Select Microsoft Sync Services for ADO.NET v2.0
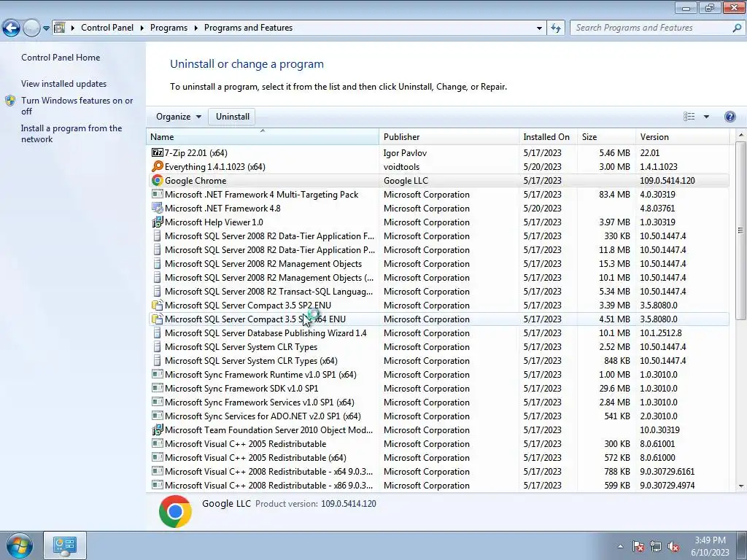This screenshot has height=560, width=747. [x=438, y=416]
